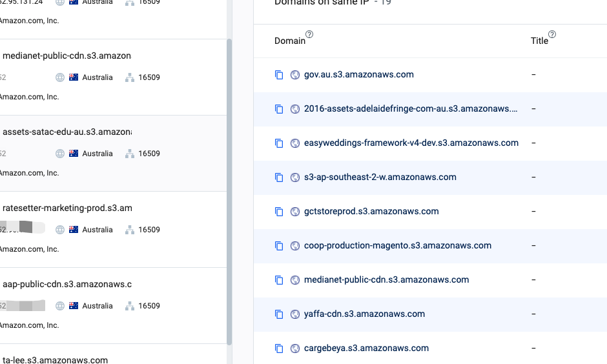The width and height of the screenshot is (607, 364).
Task: Click ASN network icon in assets-satac-edu-au card
Action: point(130,154)
